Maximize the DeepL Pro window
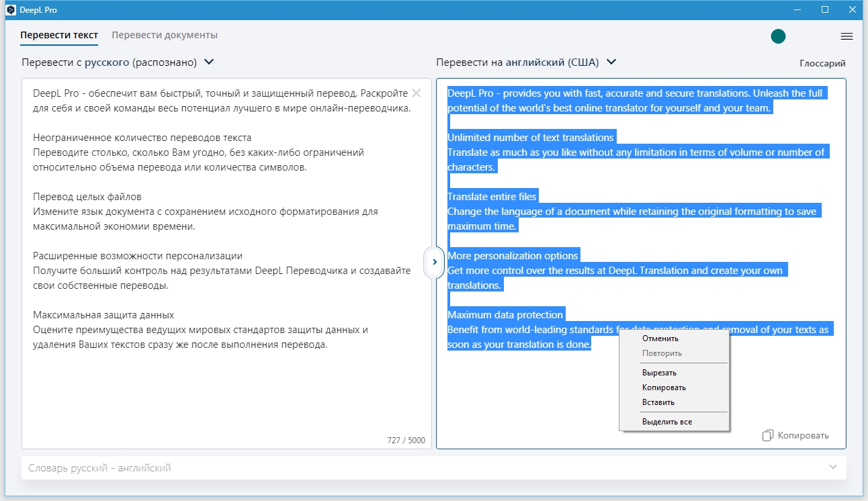The image size is (868, 501). click(825, 9)
